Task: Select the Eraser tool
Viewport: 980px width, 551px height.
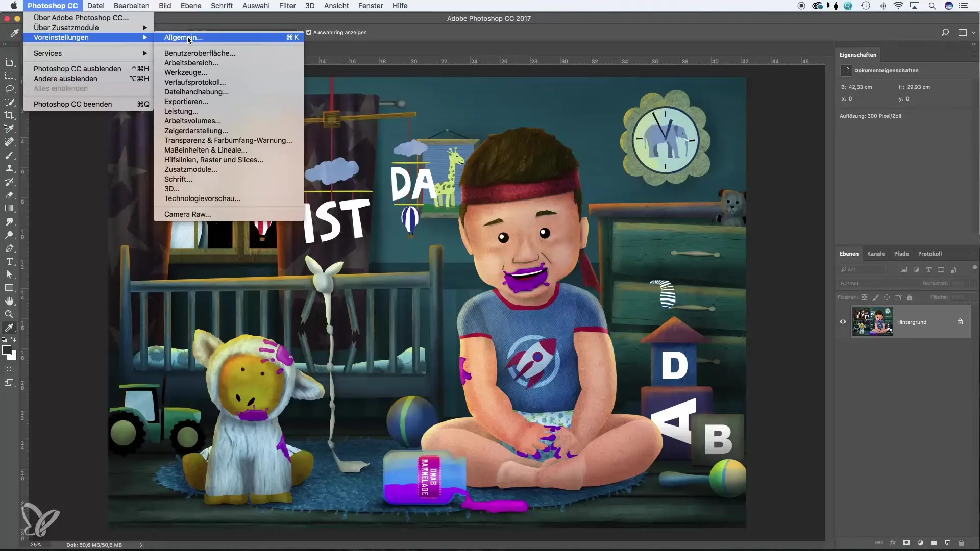Action: tap(9, 195)
